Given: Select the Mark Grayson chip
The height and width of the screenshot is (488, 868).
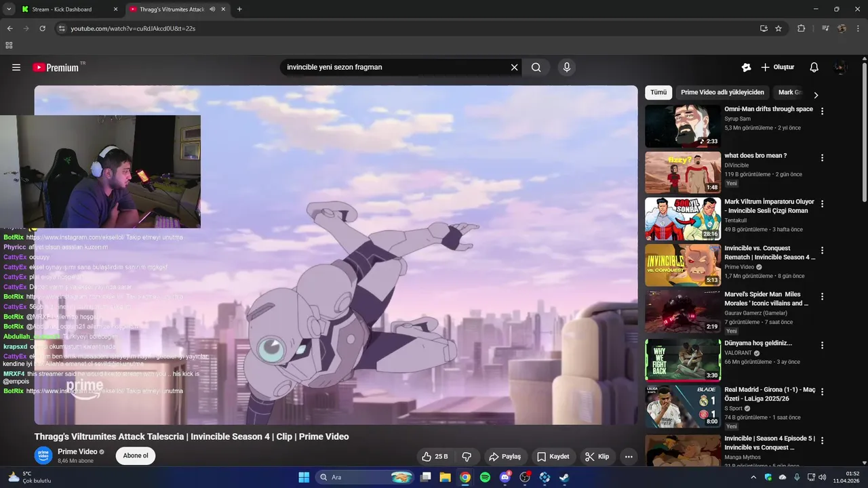Looking at the screenshot, I should [x=790, y=92].
